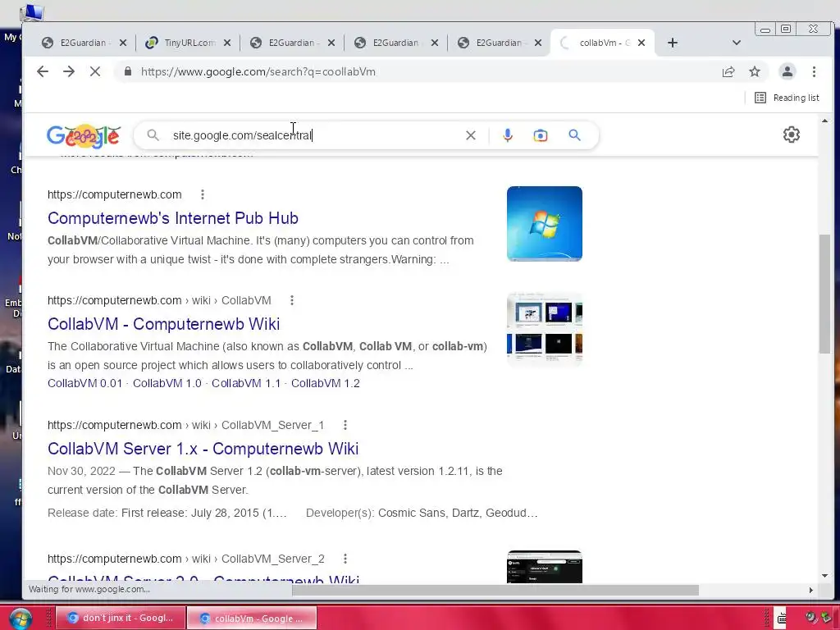The image size is (840, 630).
Task: Open CollabVM - Computernewb Wiki result
Action: click(163, 323)
